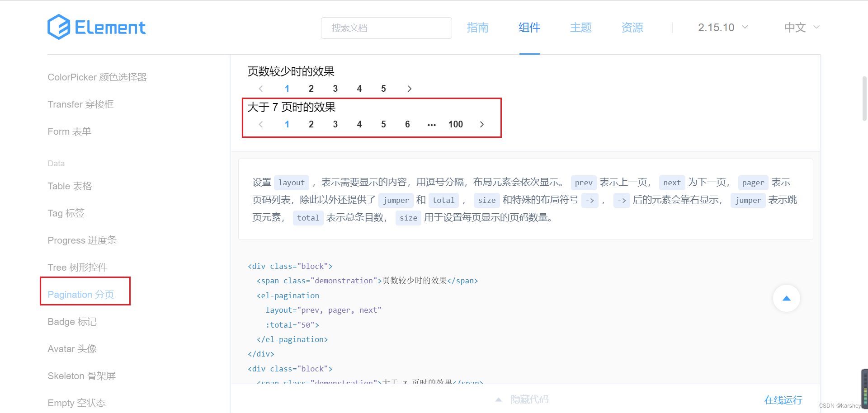Click the Element logo
Screen dimensions: 868x413
pyautogui.click(x=96, y=27)
